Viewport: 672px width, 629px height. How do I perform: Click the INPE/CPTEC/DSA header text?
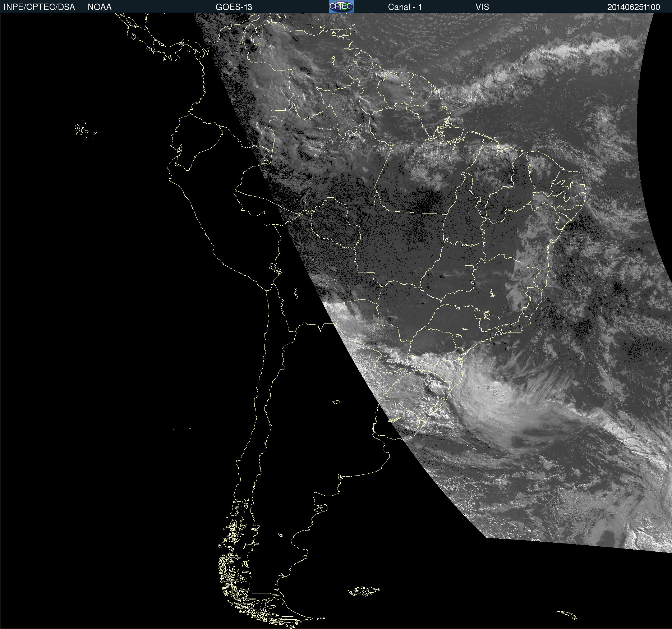click(x=39, y=7)
